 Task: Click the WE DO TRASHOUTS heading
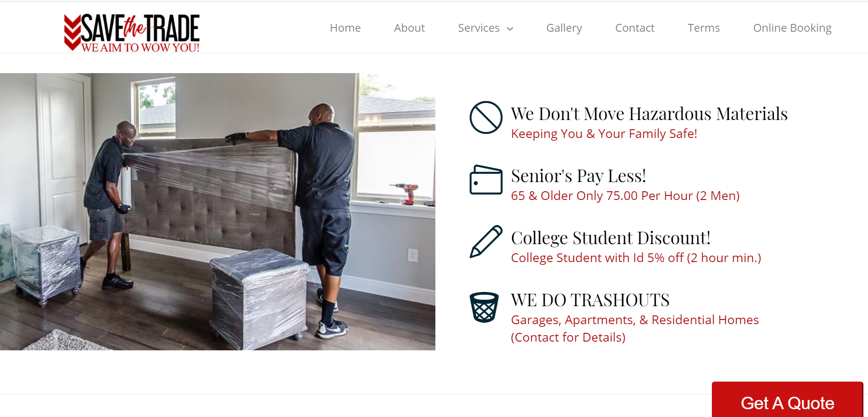tap(590, 300)
